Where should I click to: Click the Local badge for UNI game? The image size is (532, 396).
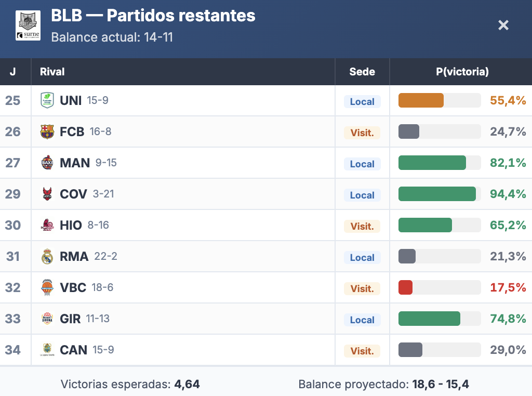(x=362, y=101)
